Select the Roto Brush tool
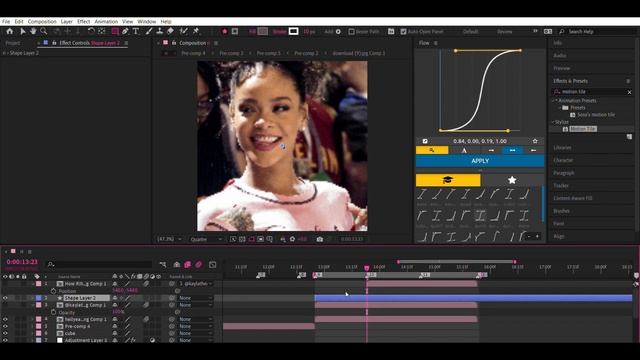The image size is (640, 360). (x=184, y=31)
